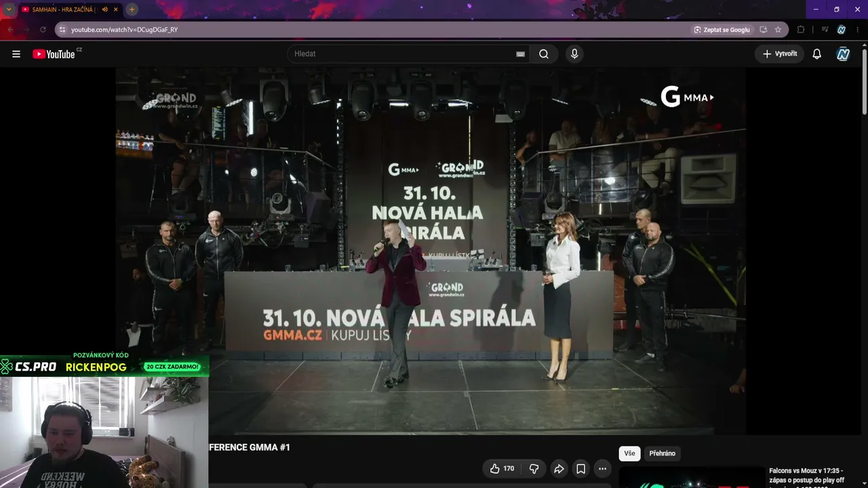The image size is (868, 488).
Task: Select the Přehráno filter chip
Action: coord(663,453)
